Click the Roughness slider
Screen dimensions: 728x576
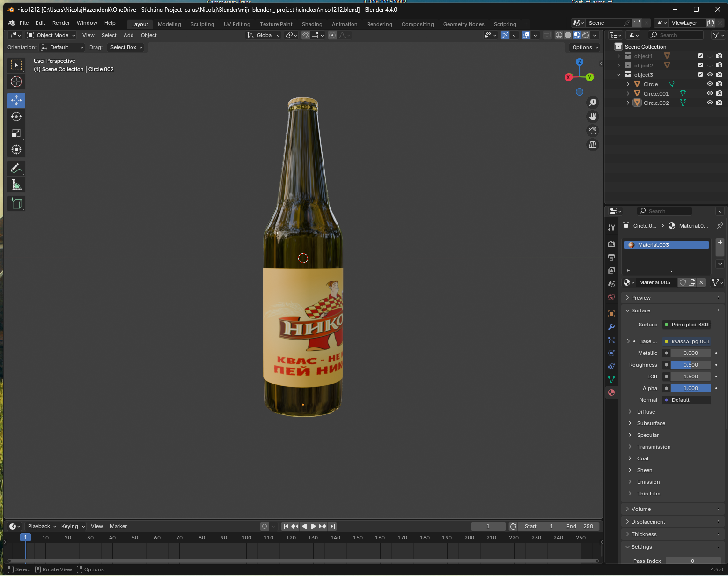691,365
